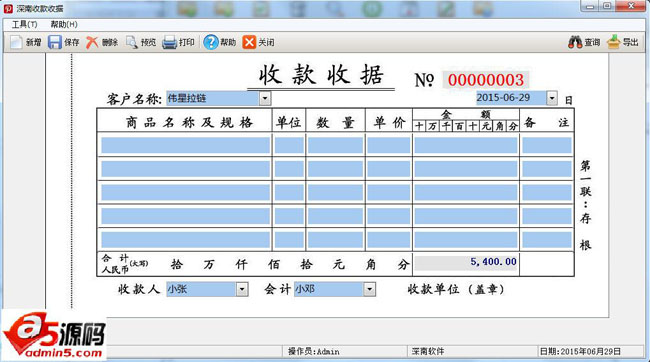Close the window with the red X
Image resolution: width=650 pixels, height=362 pixels.
point(631,6)
